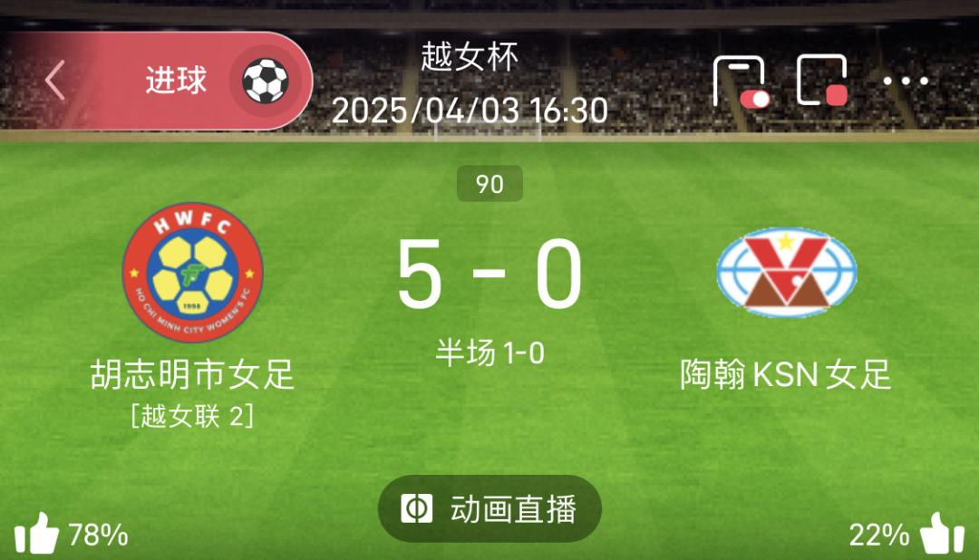Click the 半场 1-0 halftime score
Screen dimensions: 979x560
[489, 352]
